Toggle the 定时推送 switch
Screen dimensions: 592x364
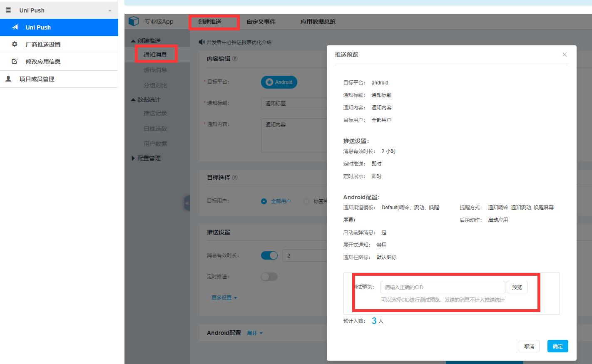tap(269, 277)
